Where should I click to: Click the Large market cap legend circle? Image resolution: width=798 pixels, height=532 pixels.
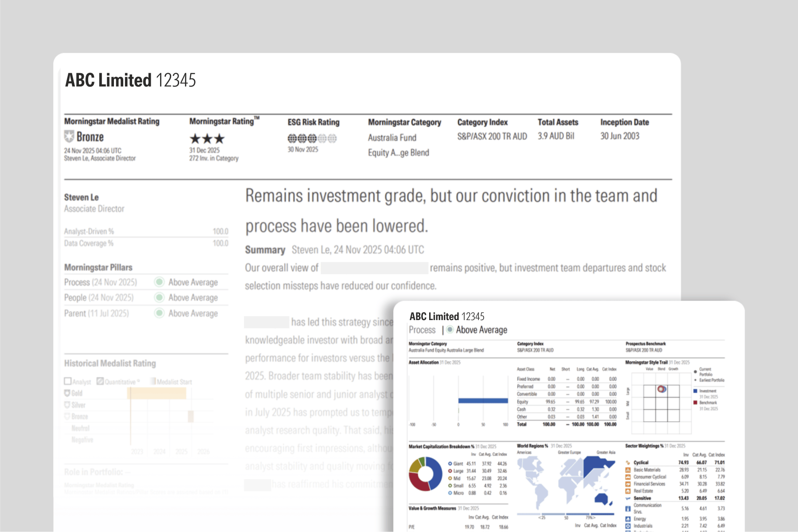(x=450, y=471)
